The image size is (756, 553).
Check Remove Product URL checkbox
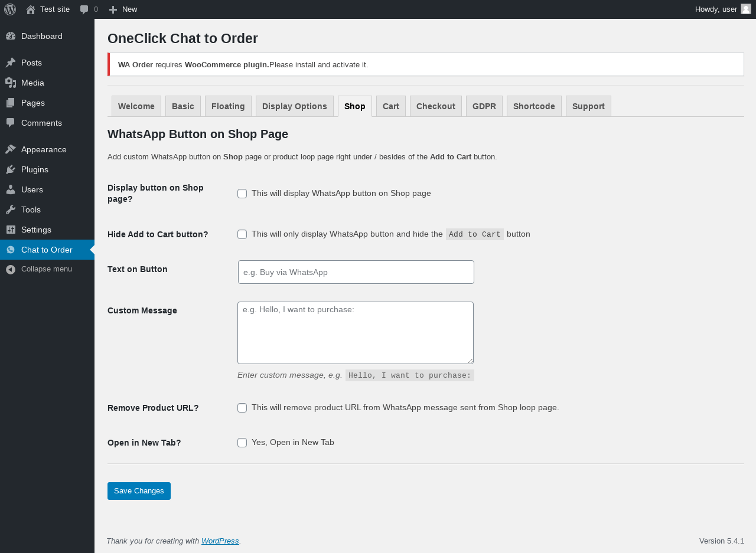242,408
